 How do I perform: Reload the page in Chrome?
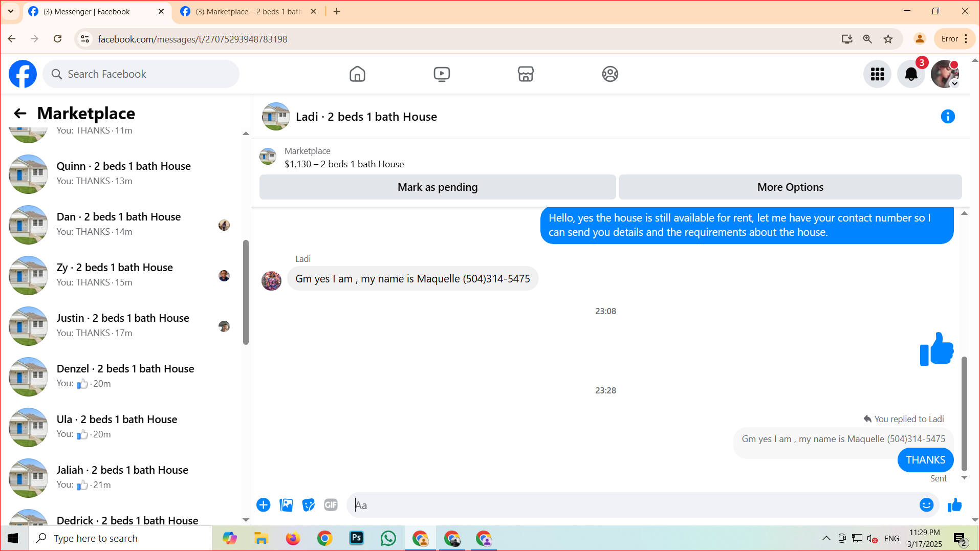[x=58, y=39]
